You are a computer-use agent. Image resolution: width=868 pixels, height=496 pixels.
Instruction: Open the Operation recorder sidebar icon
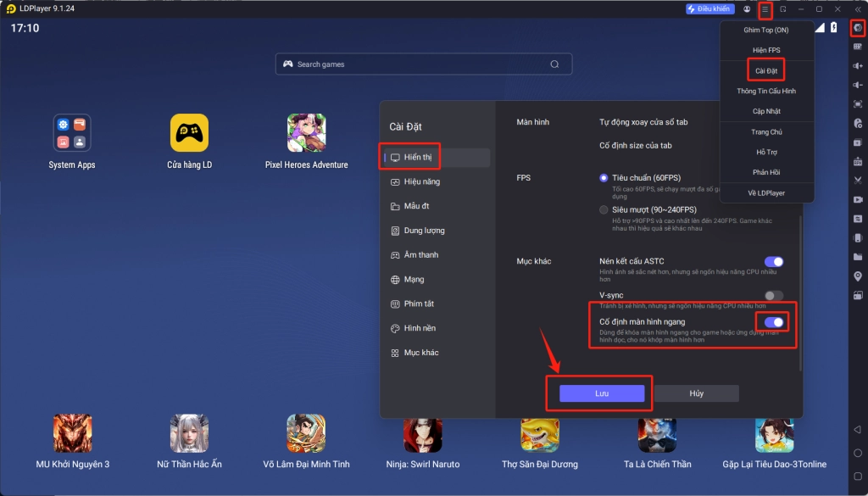pos(858,121)
